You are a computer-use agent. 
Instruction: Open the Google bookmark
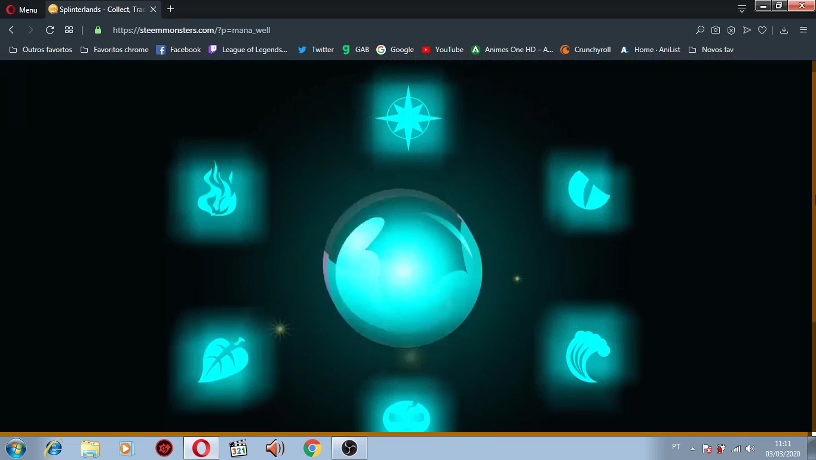tap(395, 49)
